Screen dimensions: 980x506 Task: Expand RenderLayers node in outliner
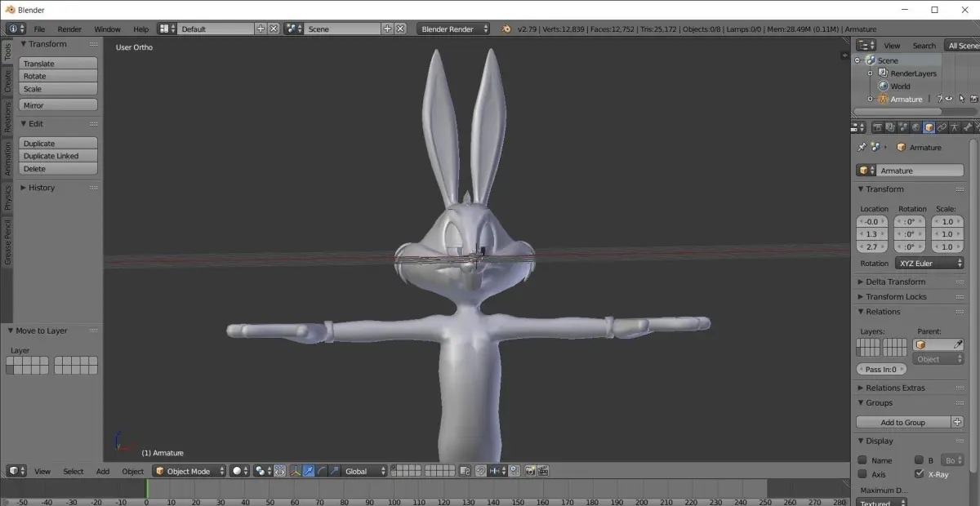[x=871, y=73]
